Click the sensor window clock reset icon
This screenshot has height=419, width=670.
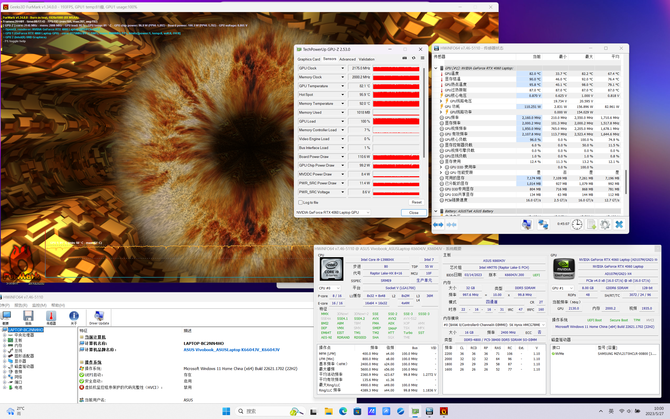[x=577, y=224]
